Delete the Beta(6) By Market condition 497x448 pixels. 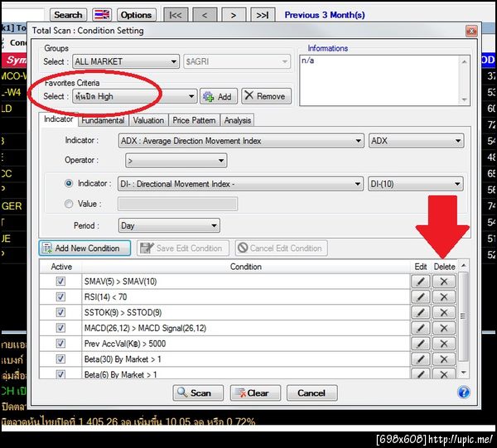(x=444, y=373)
